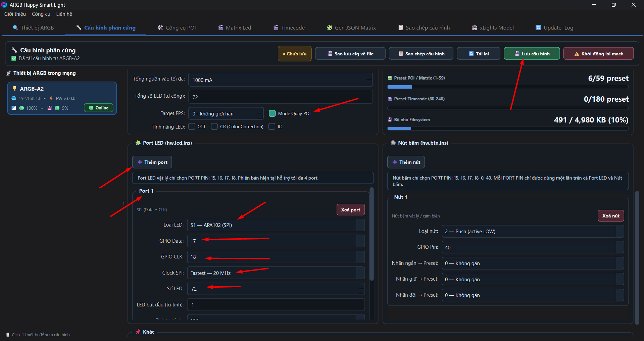644x341 pixels.
Task: Click the warning triangle icon on Khởi động lại mạch
Action: (x=577, y=54)
